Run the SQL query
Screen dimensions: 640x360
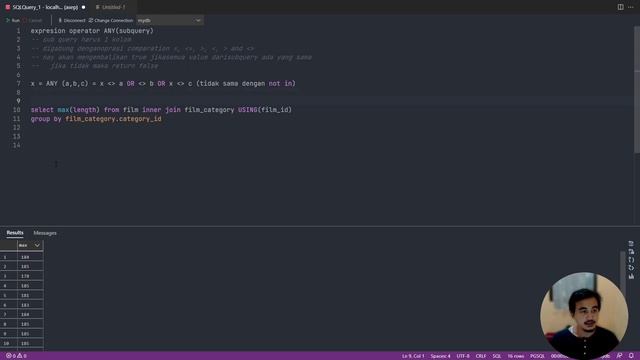click(13, 20)
